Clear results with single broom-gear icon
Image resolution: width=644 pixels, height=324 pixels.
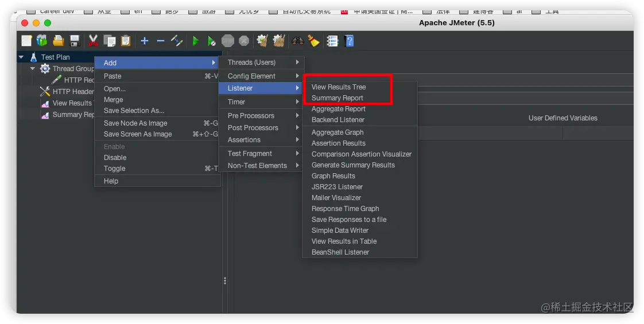[x=262, y=41]
